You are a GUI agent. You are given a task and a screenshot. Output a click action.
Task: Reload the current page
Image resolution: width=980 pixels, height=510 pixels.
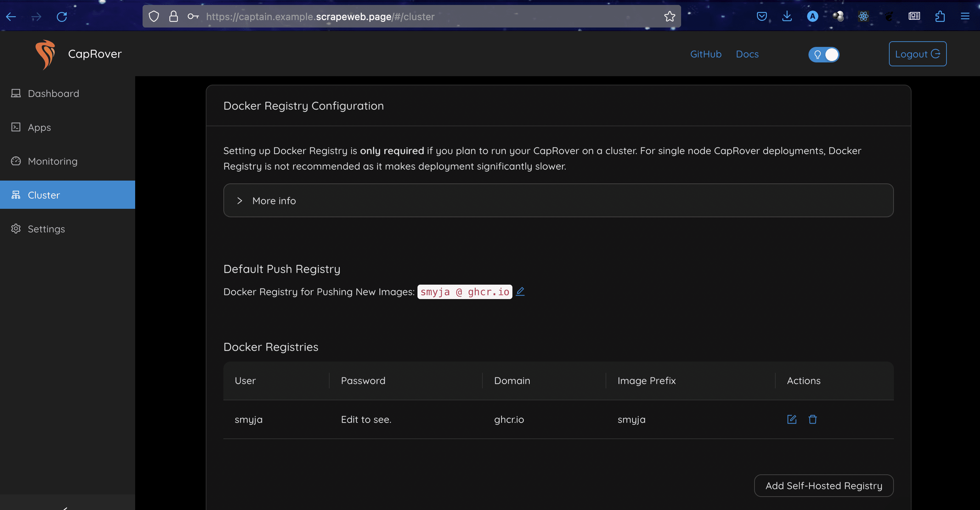coord(62,16)
